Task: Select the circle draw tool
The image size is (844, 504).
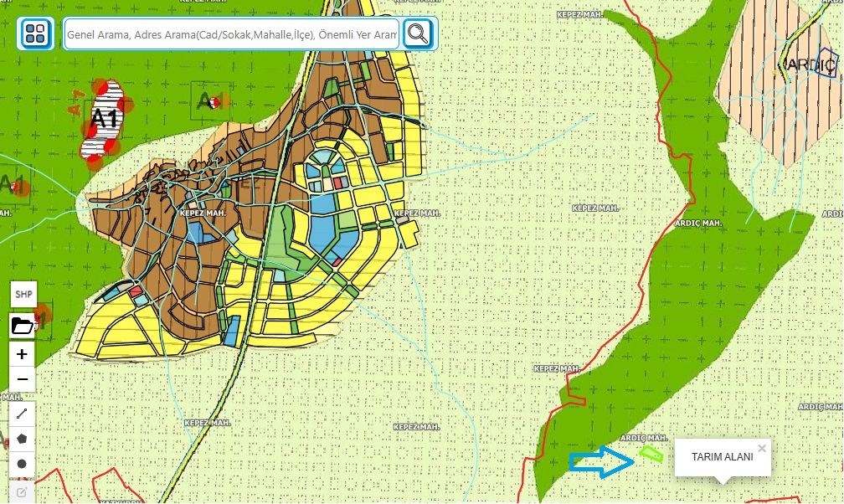Action: tap(22, 464)
